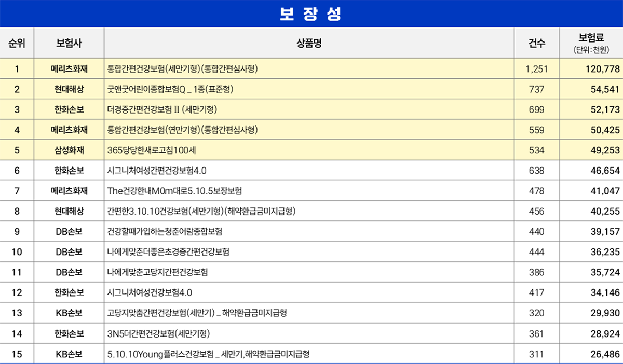The image size is (623, 364).
Task: Click premium value 28,924
Action: click(x=605, y=333)
